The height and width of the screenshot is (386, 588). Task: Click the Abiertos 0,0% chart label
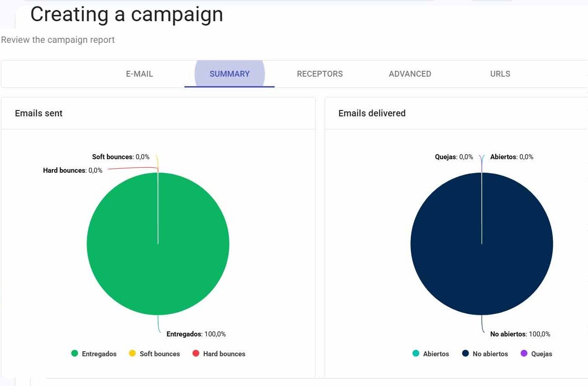pos(512,157)
